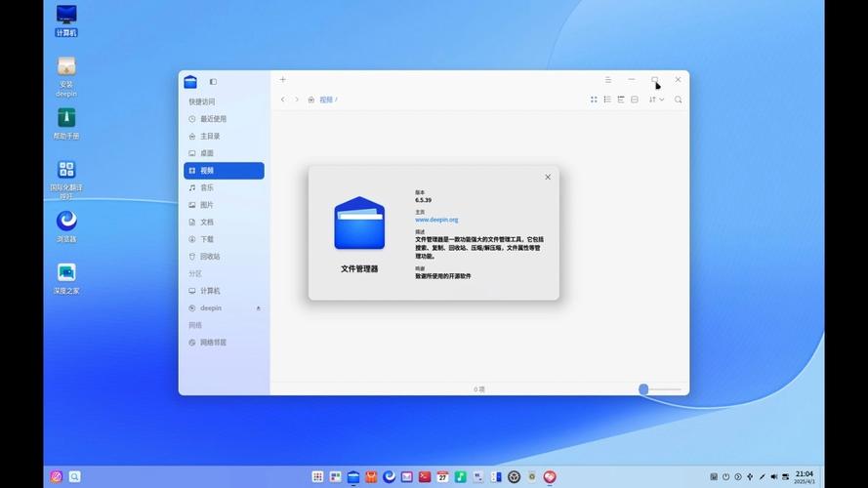Open the red terminal in the dock
The height and width of the screenshot is (488, 868).
[x=425, y=476]
